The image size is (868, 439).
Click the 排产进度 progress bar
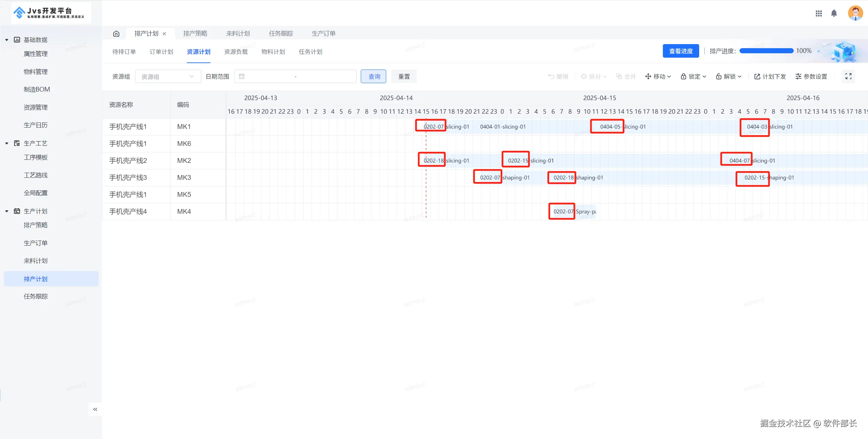[766, 51]
